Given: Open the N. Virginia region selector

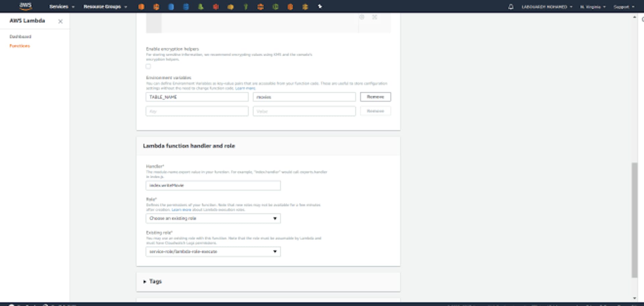Looking at the screenshot, I should click(593, 7).
